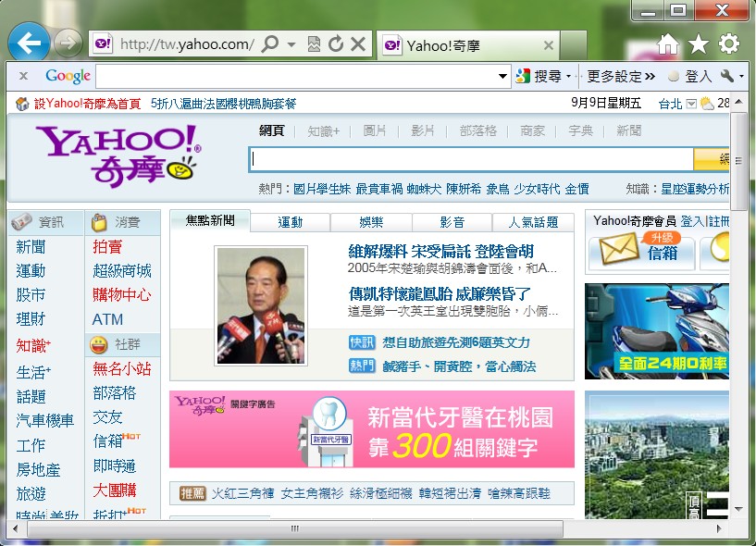The image size is (756, 546).
Task: Switch to the 影音 news tab
Action: 452,222
